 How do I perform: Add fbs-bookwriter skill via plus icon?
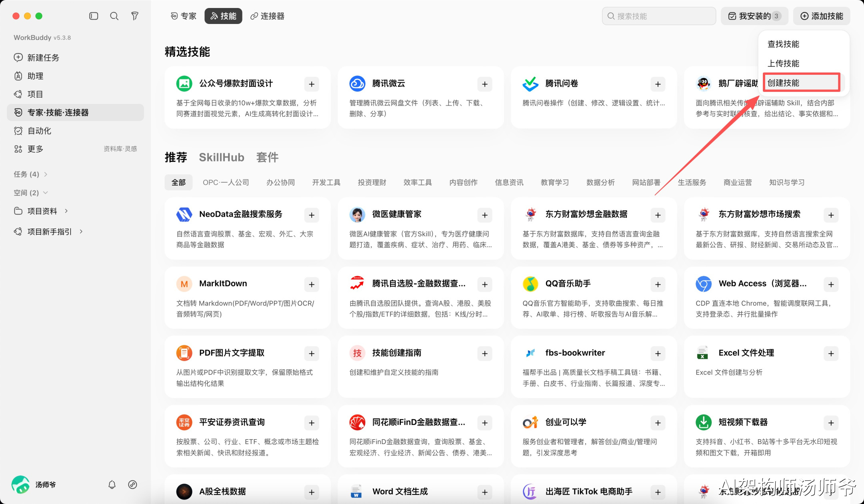click(658, 353)
